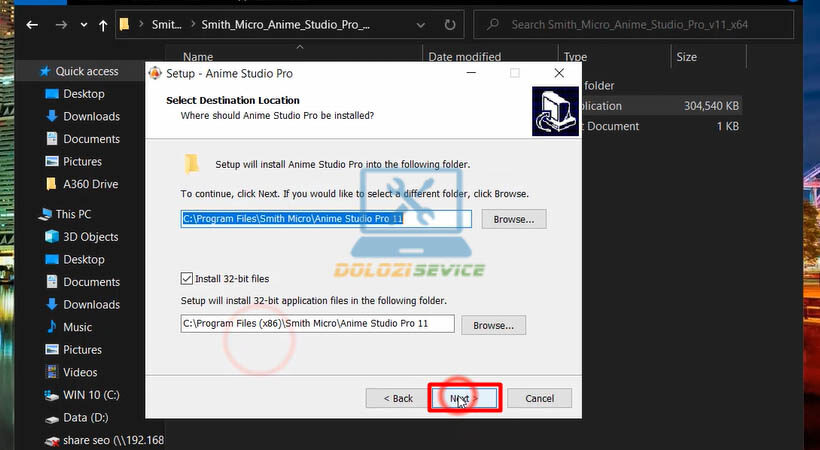Close the Setup dialog with X

click(x=559, y=73)
